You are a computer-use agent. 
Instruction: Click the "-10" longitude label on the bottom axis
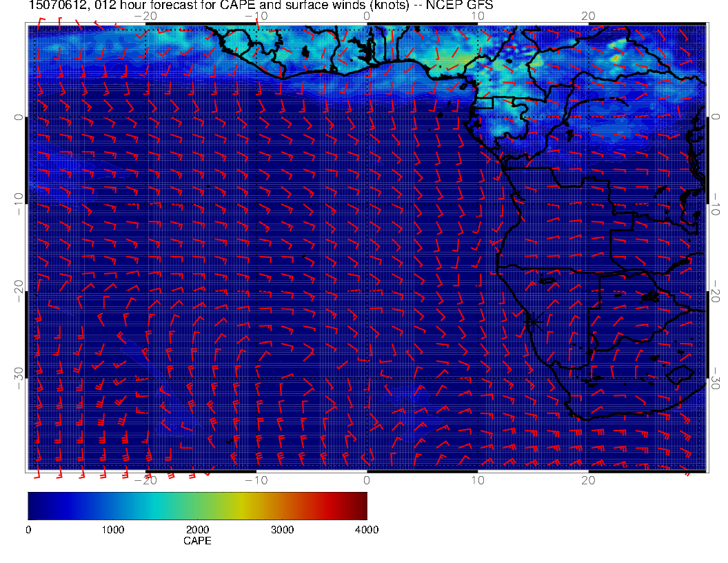(x=256, y=480)
